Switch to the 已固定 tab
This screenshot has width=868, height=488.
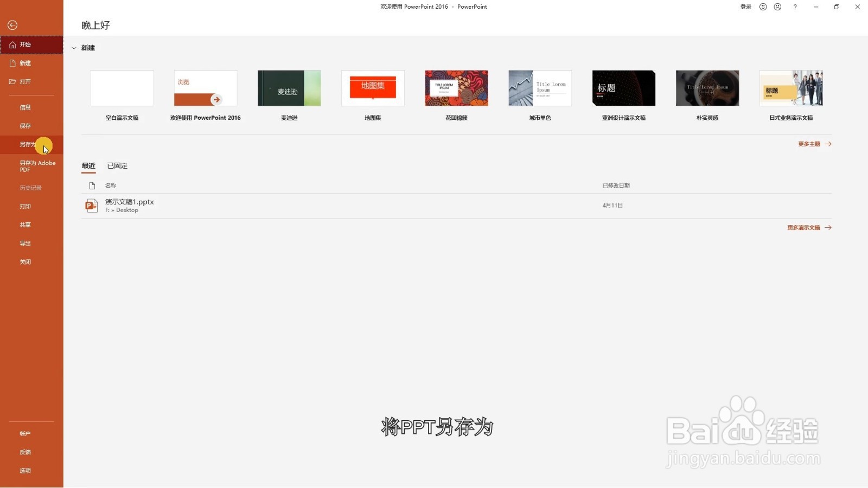[117, 166]
